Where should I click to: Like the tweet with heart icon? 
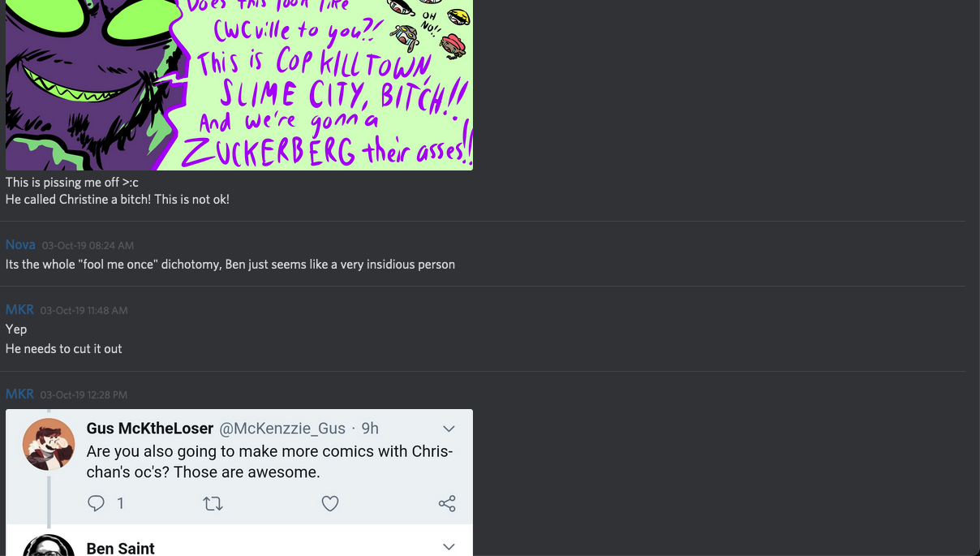329,504
